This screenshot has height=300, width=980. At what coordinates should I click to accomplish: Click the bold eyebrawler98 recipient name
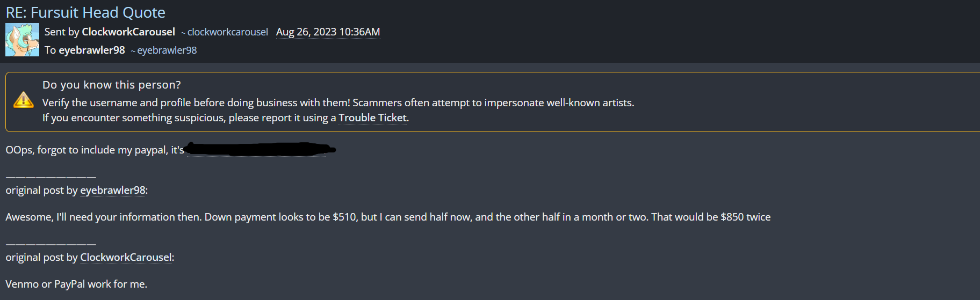pos(91,50)
